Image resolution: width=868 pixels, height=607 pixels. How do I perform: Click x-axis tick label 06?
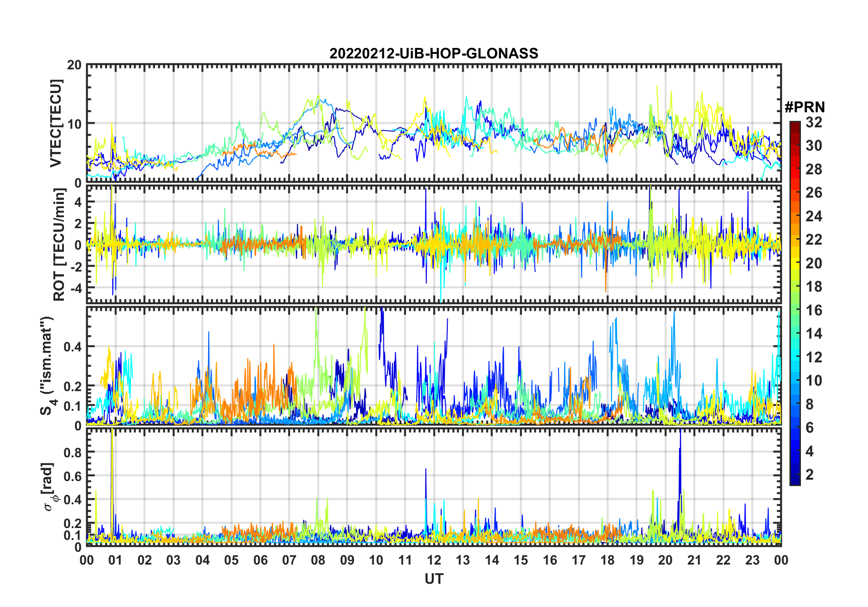[260, 560]
